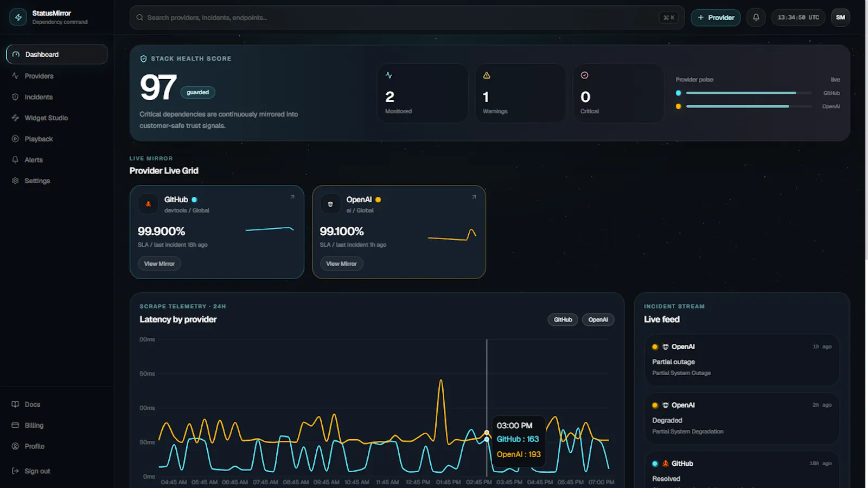Screen dimensions: 868x488
Task: Open the notifications bell icon
Action: pyautogui.click(x=756, y=17)
